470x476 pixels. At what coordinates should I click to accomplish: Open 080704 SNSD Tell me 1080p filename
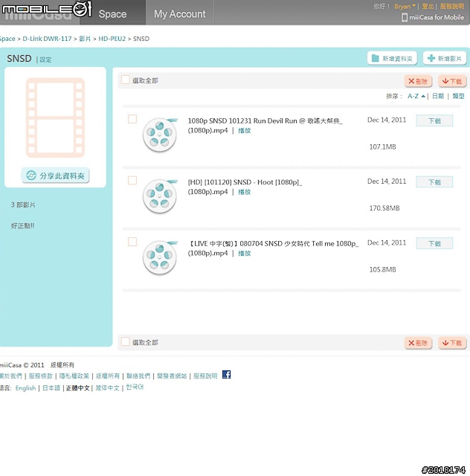click(x=273, y=248)
